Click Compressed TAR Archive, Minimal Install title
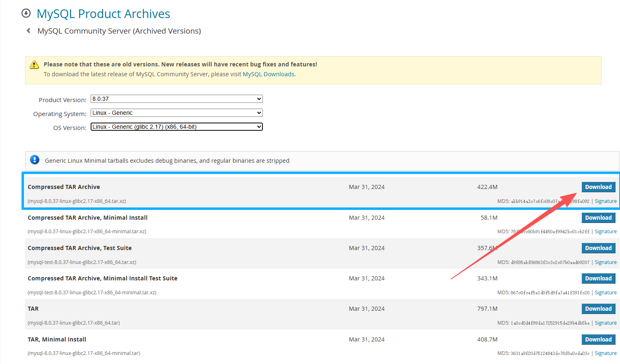Viewport: 620px width, 364px height. (88, 218)
